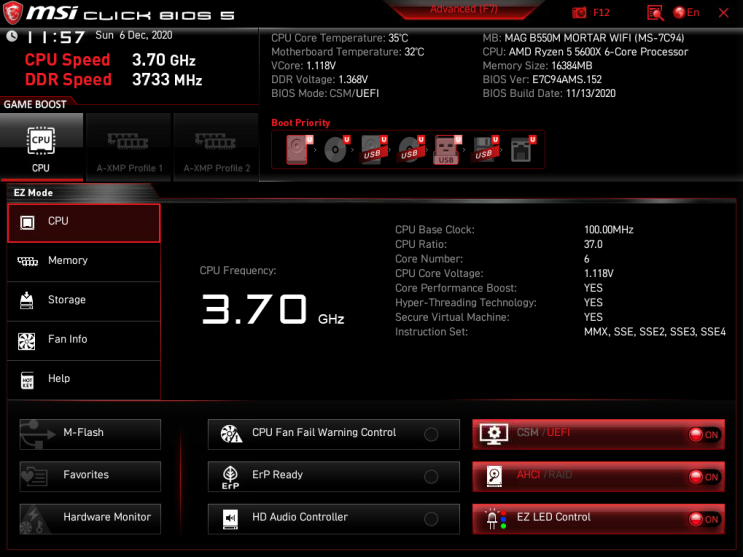
Task: Enable A-XMP Profile 2
Action: (216, 147)
